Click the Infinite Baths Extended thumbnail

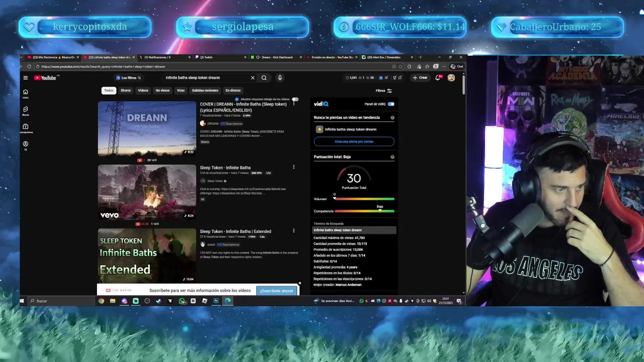pos(147,255)
